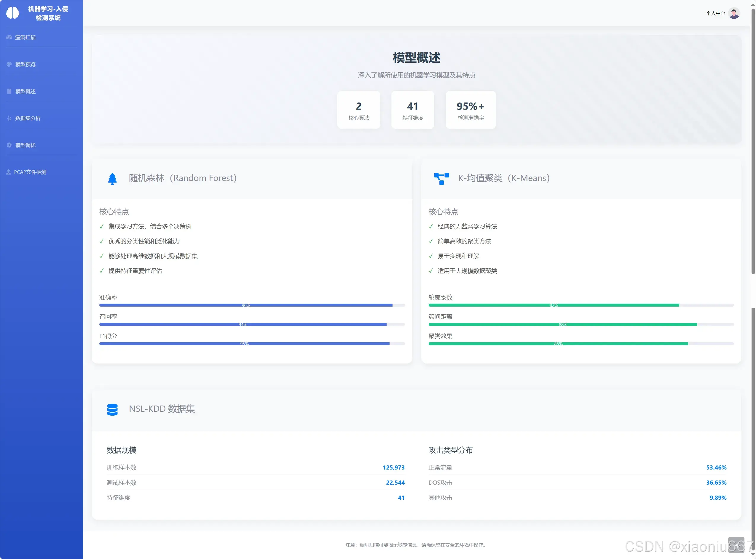The height and width of the screenshot is (559, 756).
Task: Go to 数据集分析 page
Action: click(x=28, y=118)
